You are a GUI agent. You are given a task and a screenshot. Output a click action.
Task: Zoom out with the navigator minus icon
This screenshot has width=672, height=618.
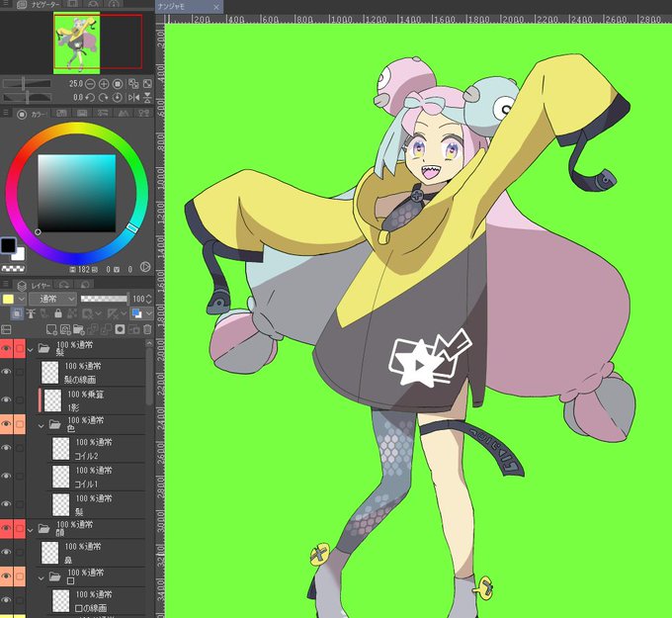(90, 84)
